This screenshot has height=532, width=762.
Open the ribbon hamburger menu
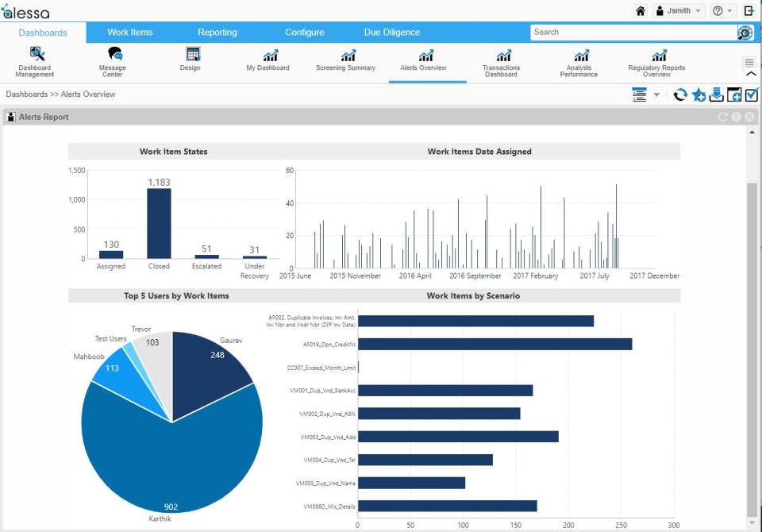click(749, 63)
